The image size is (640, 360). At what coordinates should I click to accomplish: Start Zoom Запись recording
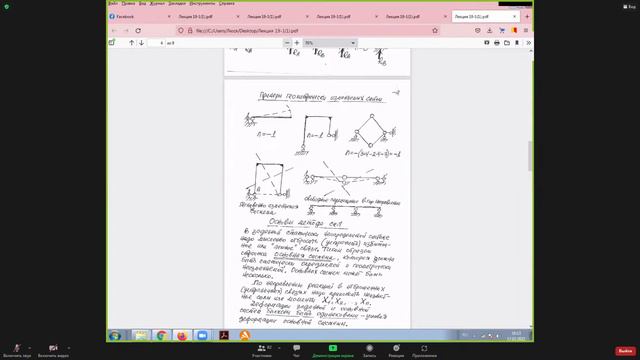(x=369, y=351)
